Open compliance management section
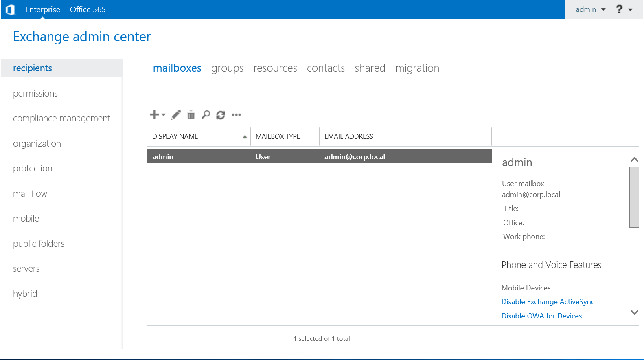Screen dimensions: 644x360 61,119
